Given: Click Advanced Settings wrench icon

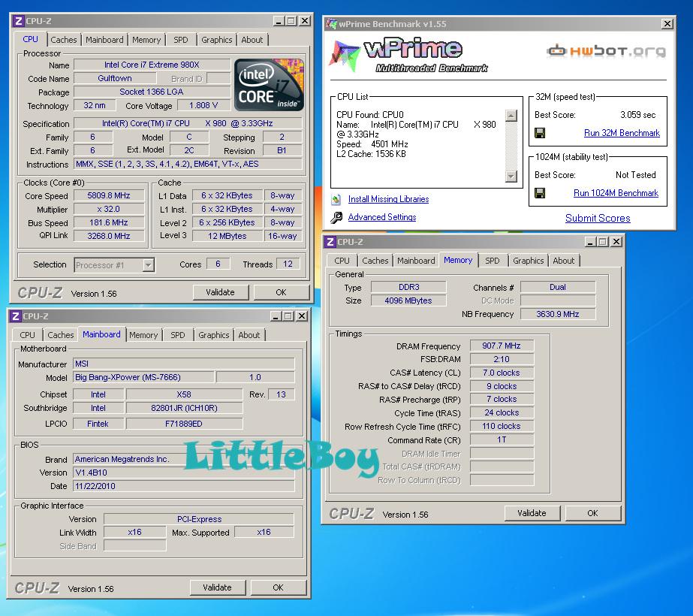Looking at the screenshot, I should click(336, 218).
